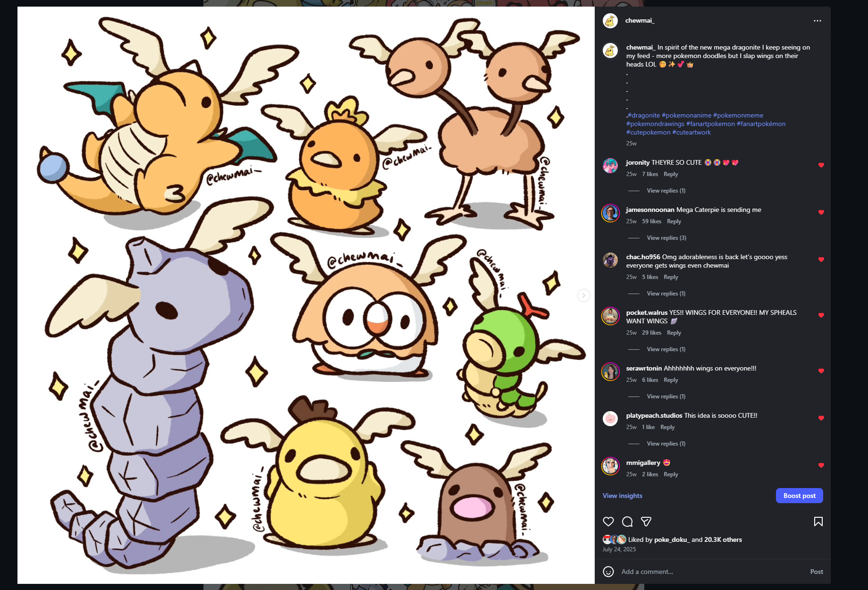Like jamesonnoonan's comment heart
Image resolution: width=868 pixels, height=590 pixels.
point(821,212)
